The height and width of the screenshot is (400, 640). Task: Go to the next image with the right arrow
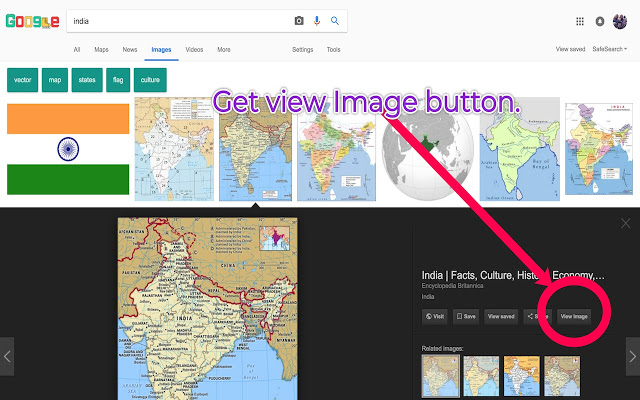[x=633, y=356]
